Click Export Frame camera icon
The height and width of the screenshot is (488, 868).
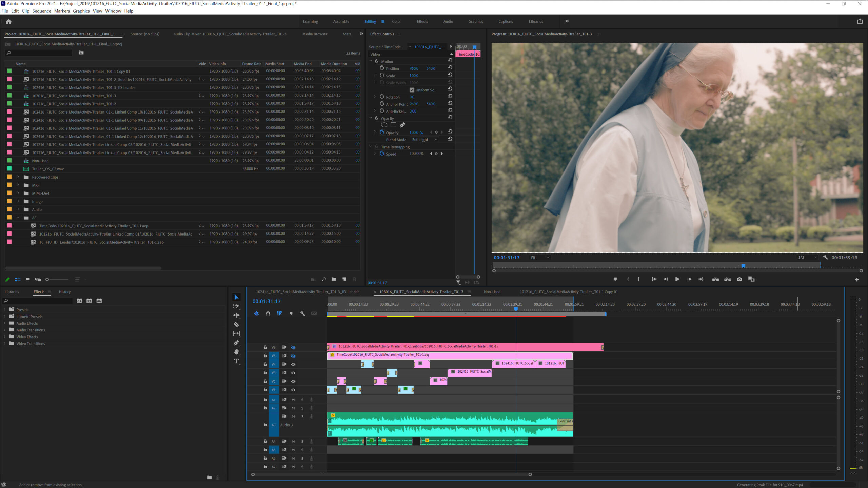click(739, 279)
